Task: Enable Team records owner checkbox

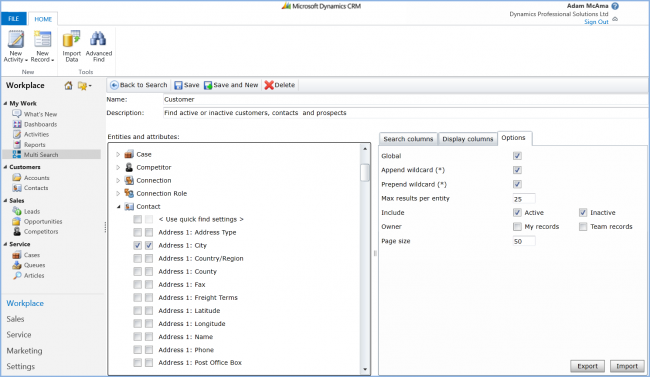Action: tap(583, 226)
